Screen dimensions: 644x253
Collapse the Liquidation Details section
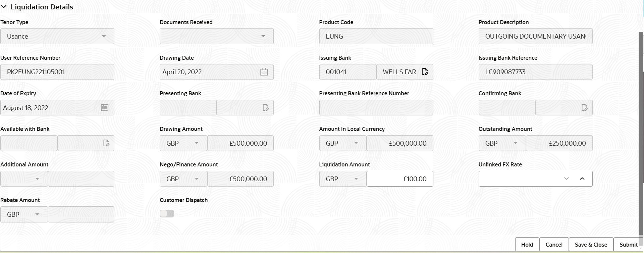pyautogui.click(x=4, y=7)
